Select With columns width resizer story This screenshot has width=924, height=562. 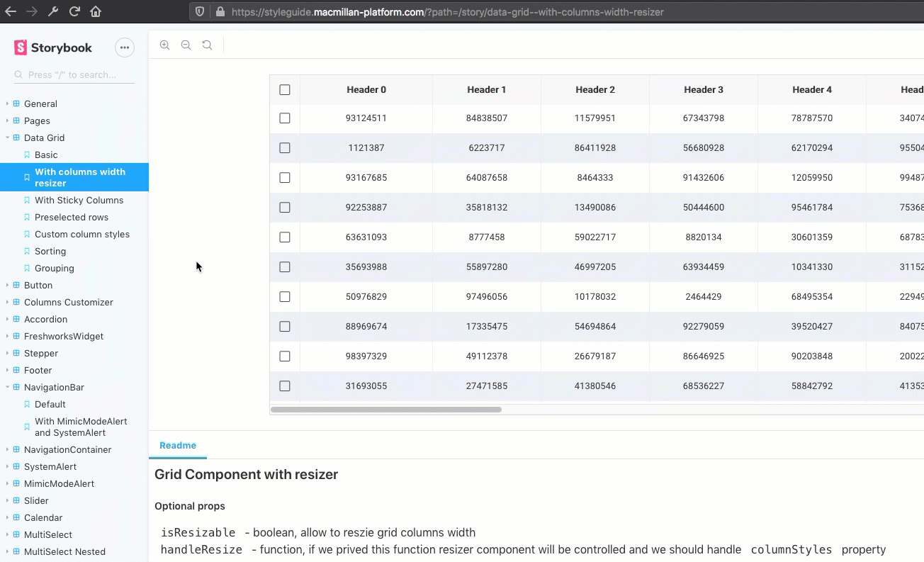point(74,177)
